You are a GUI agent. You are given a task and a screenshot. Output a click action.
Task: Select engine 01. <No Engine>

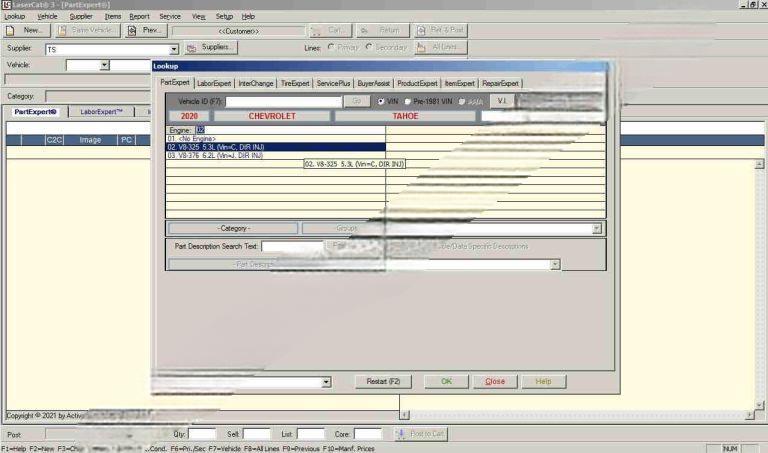pyautogui.click(x=276, y=139)
